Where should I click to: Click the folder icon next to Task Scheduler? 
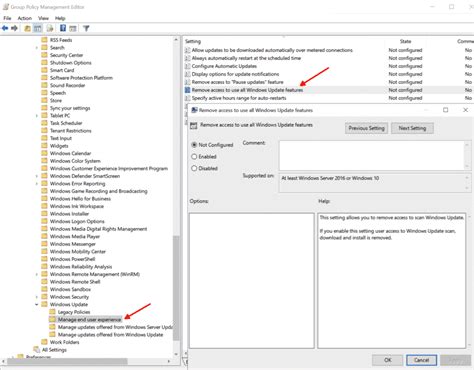[x=44, y=123]
